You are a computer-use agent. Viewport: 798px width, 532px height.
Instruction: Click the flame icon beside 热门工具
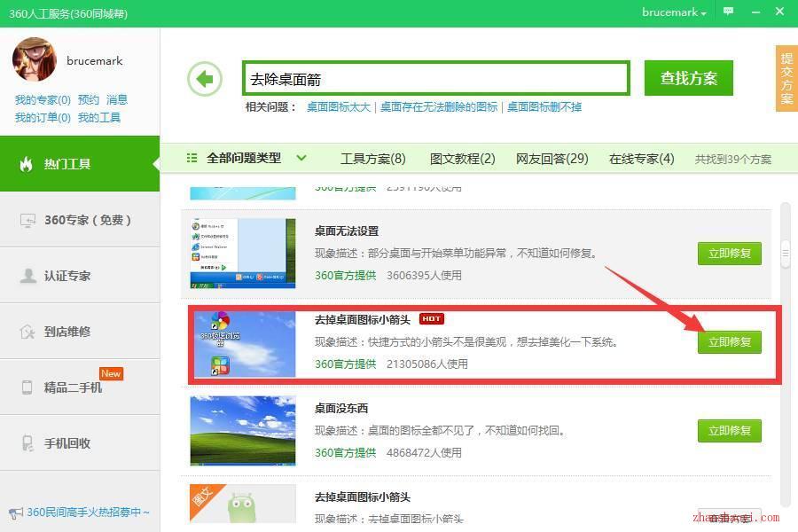26,164
